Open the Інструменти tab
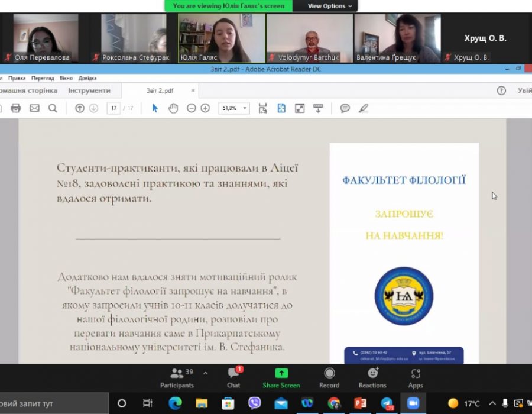Image resolution: width=532 pixels, height=414 pixels. point(89,90)
